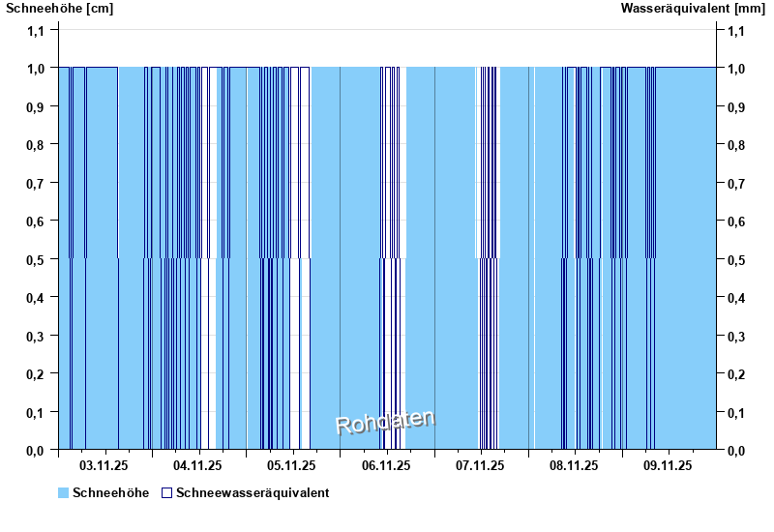774x532 pixels.
Task: Click the 09.11.25 date label
Action: (668, 465)
